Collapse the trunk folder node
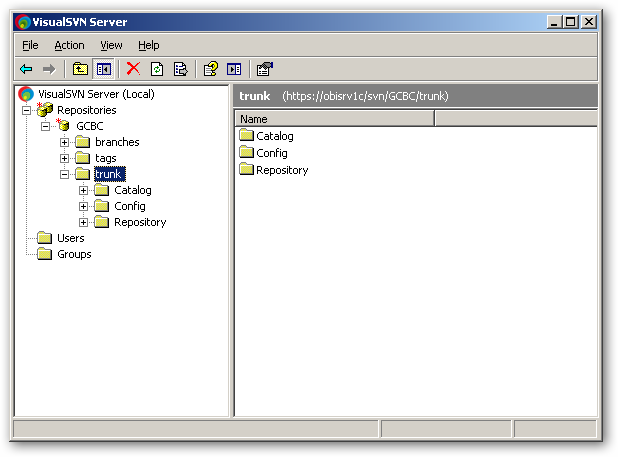 point(64,174)
